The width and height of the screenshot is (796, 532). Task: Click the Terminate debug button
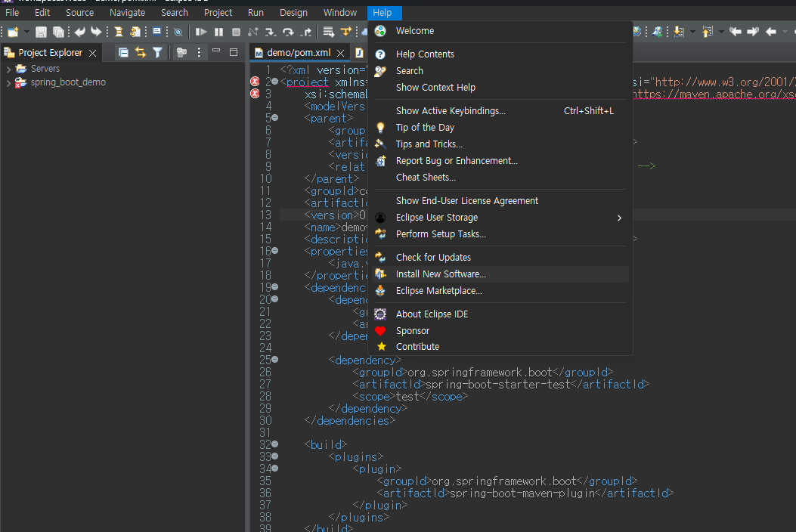(x=236, y=32)
